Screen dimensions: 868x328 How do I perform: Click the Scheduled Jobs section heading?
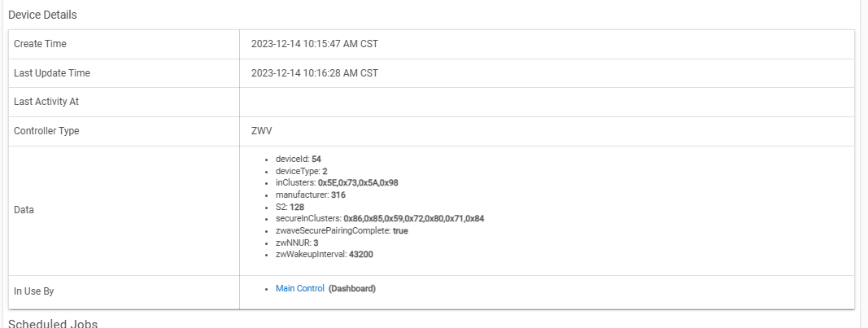[53, 324]
